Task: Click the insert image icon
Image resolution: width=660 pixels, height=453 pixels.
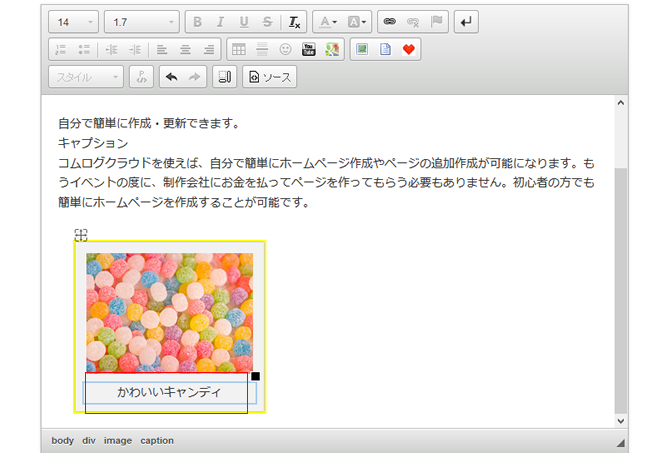Action: click(x=362, y=49)
